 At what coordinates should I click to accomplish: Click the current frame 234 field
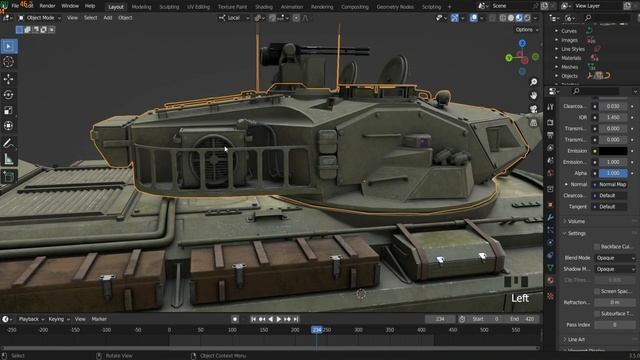coord(440,319)
